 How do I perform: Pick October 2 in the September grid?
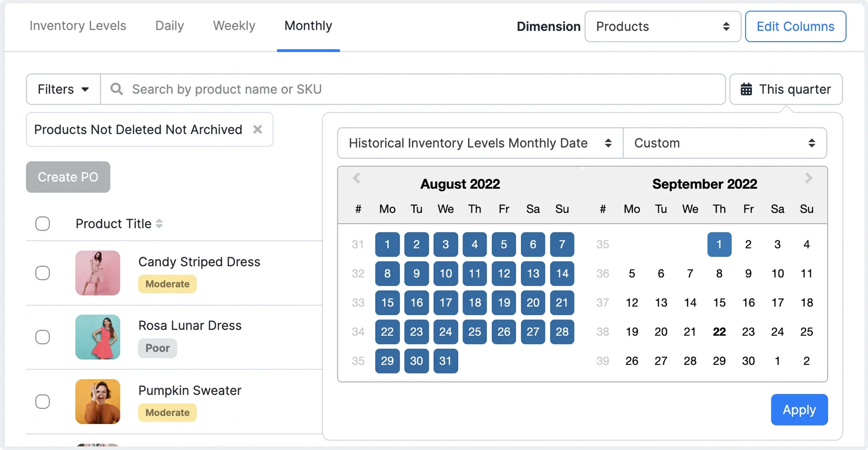pyautogui.click(x=807, y=361)
